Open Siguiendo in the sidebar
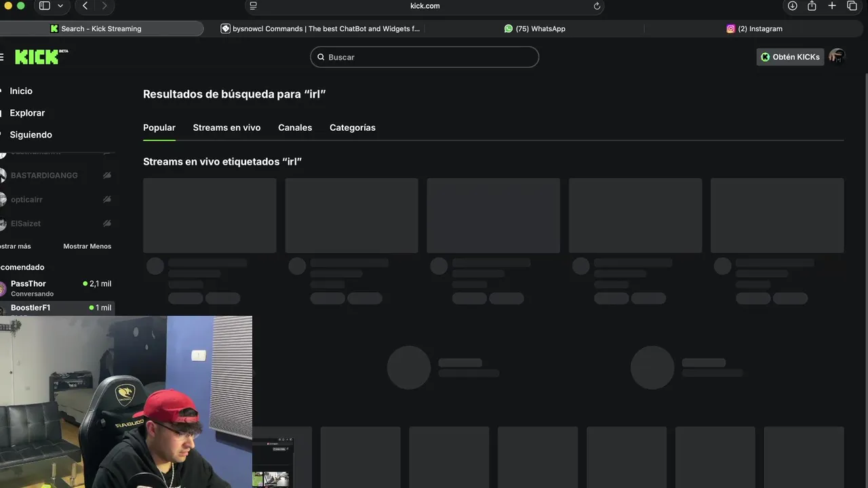This screenshot has width=868, height=488. pos(31,134)
